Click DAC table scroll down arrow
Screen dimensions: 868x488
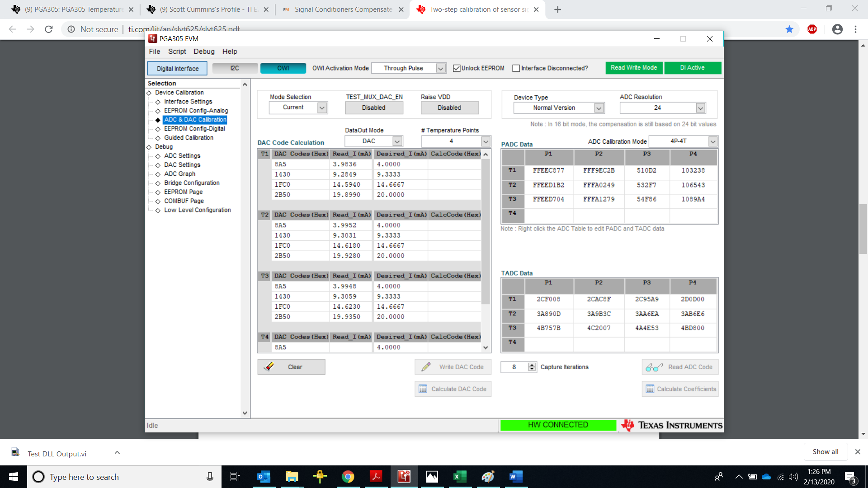486,347
